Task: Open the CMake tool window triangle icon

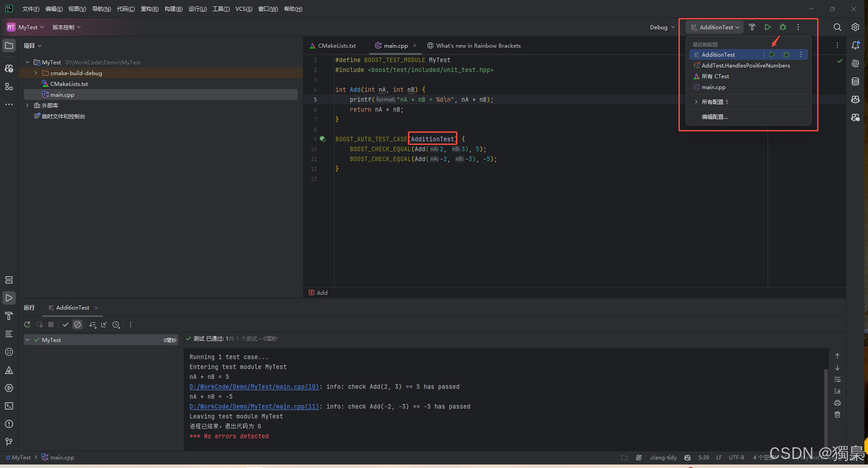Action: click(9, 370)
